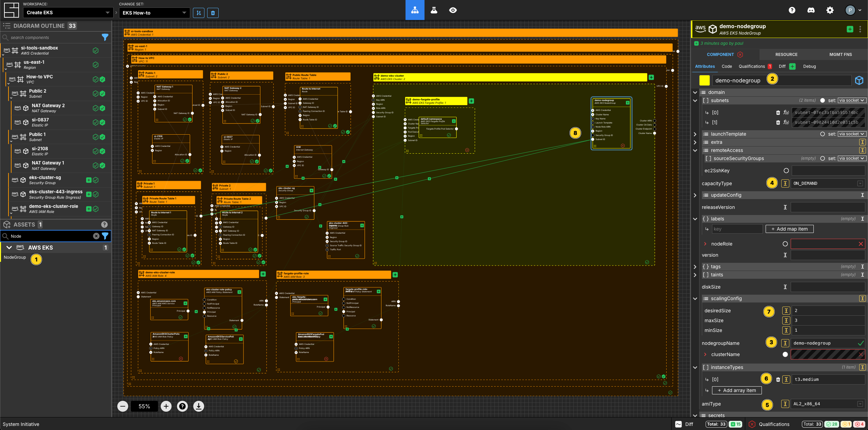Screen dimensions: 868x430
Task: Select the NodeGroup asset
Action: pos(15,257)
